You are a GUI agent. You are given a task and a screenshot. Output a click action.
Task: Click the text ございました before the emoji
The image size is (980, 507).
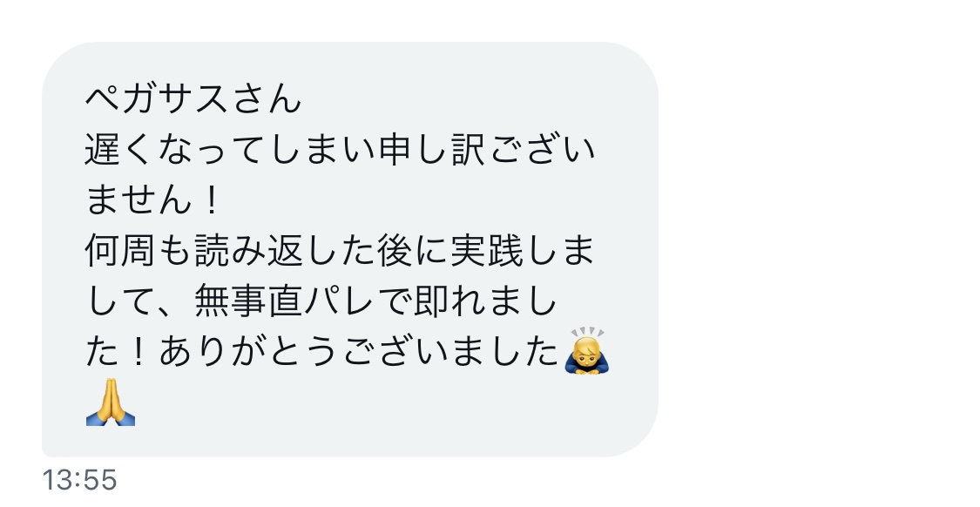(x=449, y=353)
